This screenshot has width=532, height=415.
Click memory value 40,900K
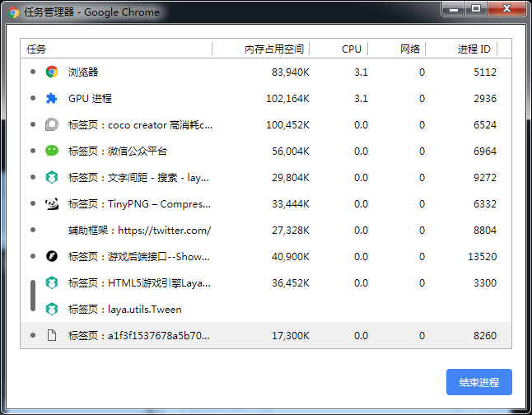[x=291, y=257]
